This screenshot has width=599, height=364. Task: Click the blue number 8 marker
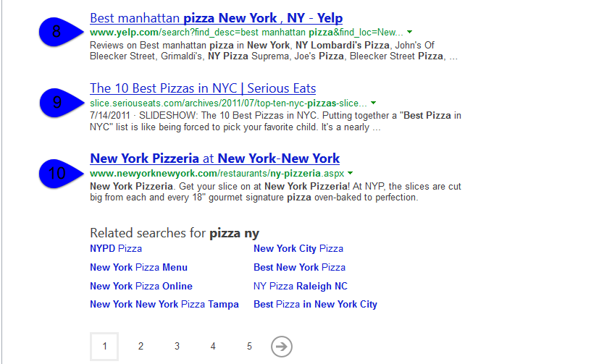58,30
